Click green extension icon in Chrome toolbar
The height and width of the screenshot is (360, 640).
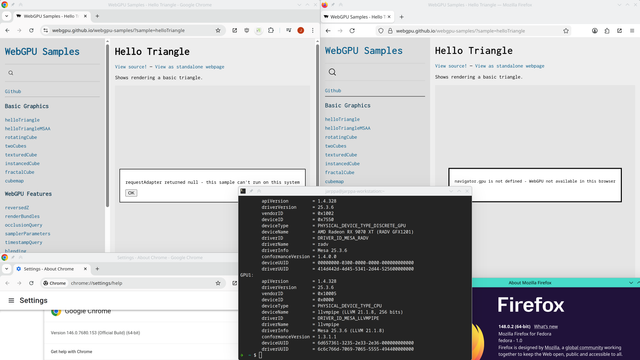(x=259, y=30)
